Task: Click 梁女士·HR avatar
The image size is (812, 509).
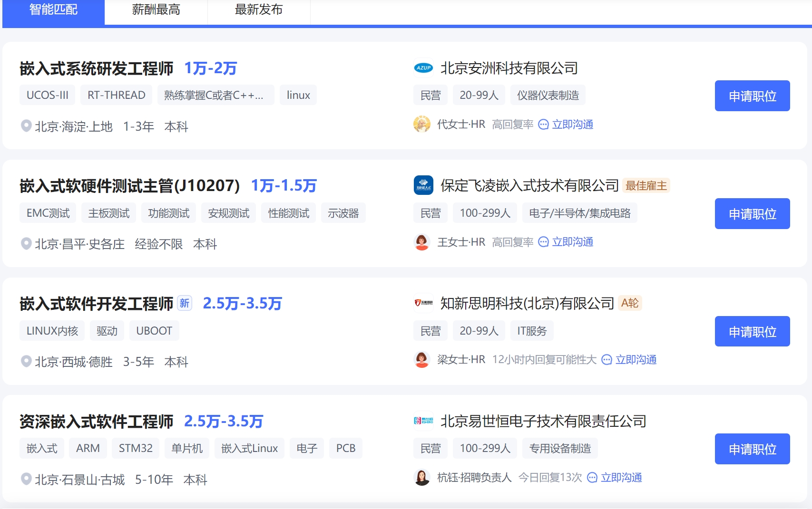Action: [422, 359]
